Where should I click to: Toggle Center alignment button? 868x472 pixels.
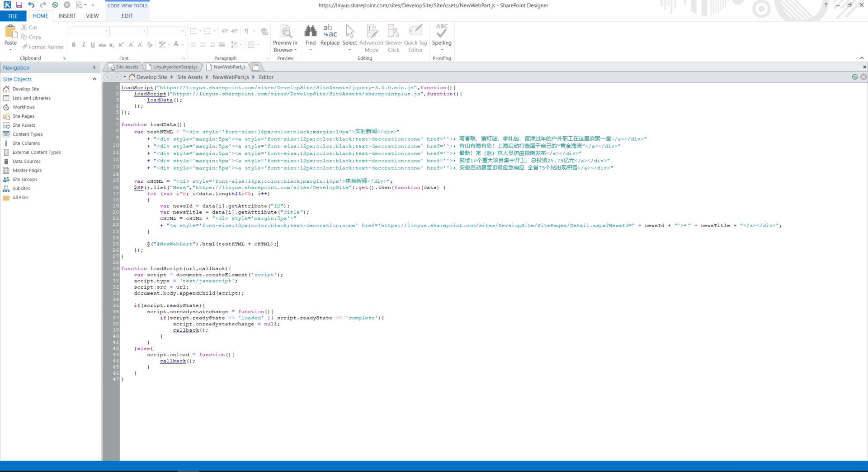203,44
